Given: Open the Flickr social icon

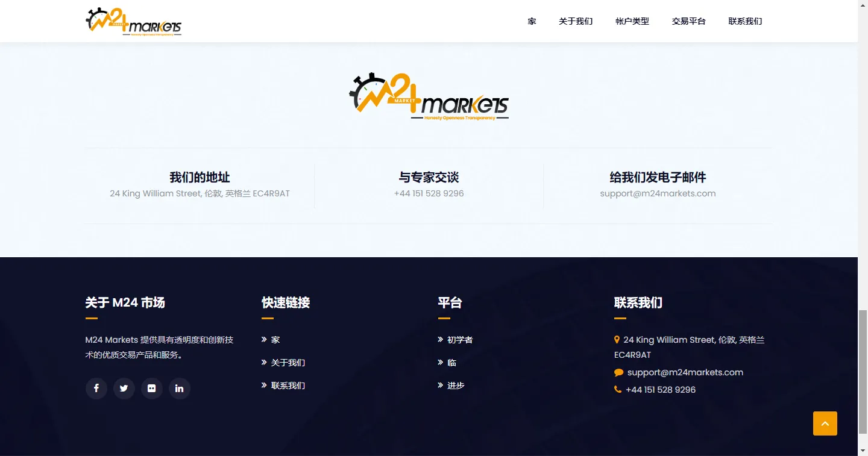Looking at the screenshot, I should pyautogui.click(x=152, y=389).
